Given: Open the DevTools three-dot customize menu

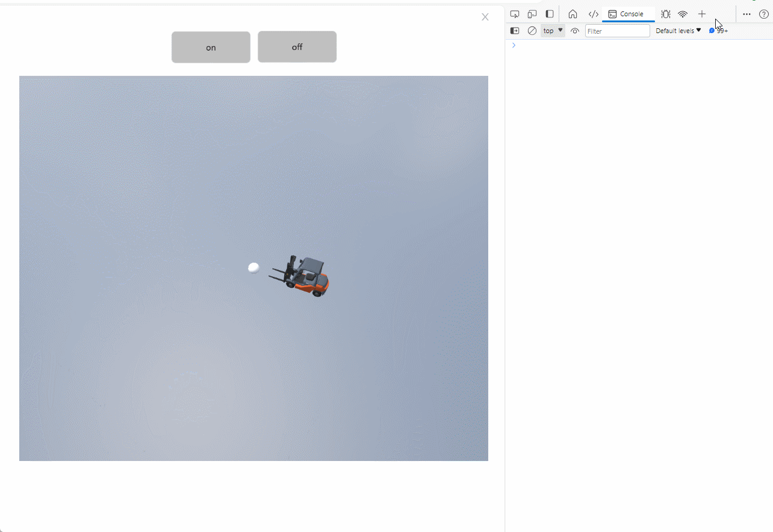Looking at the screenshot, I should 747,14.
